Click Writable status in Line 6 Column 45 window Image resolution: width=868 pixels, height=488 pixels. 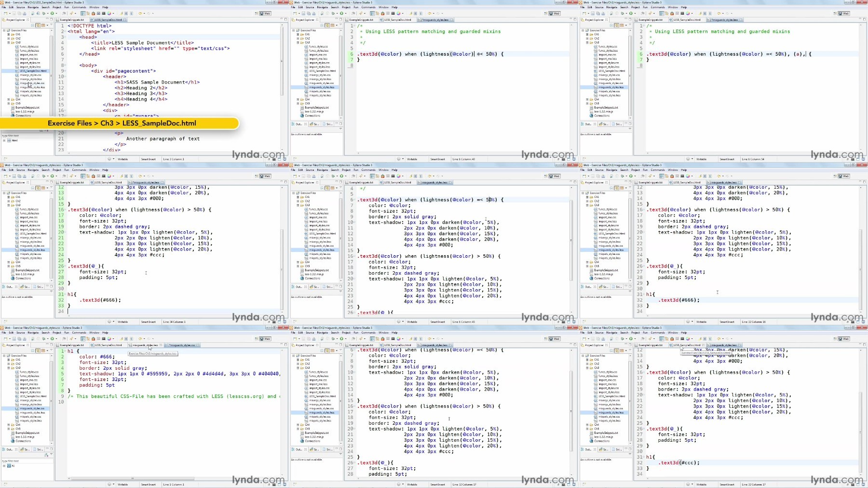[x=412, y=321]
